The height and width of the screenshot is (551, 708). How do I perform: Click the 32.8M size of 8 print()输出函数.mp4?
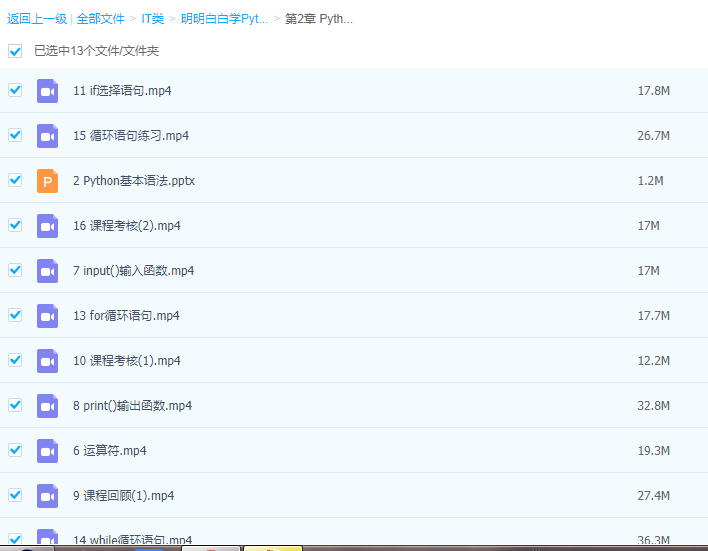coord(653,406)
